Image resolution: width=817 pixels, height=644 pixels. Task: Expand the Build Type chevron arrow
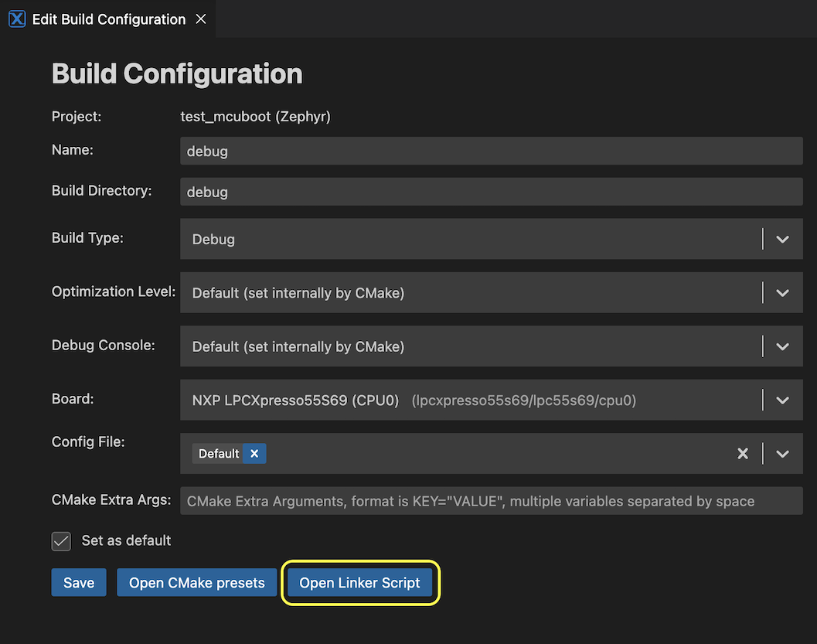coord(782,239)
